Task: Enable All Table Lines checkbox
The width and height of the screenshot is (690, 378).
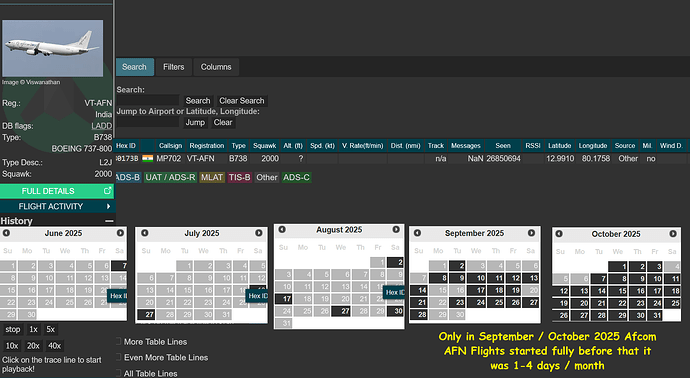Action: point(118,373)
